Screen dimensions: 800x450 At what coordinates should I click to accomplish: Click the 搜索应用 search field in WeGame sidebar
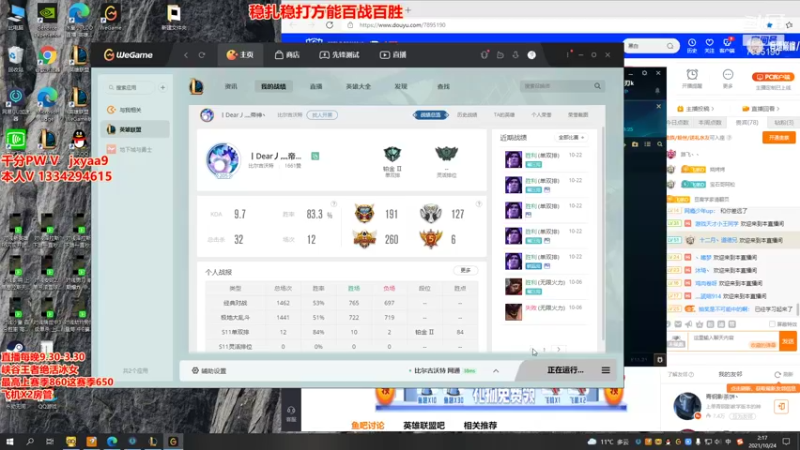[x=131, y=87]
